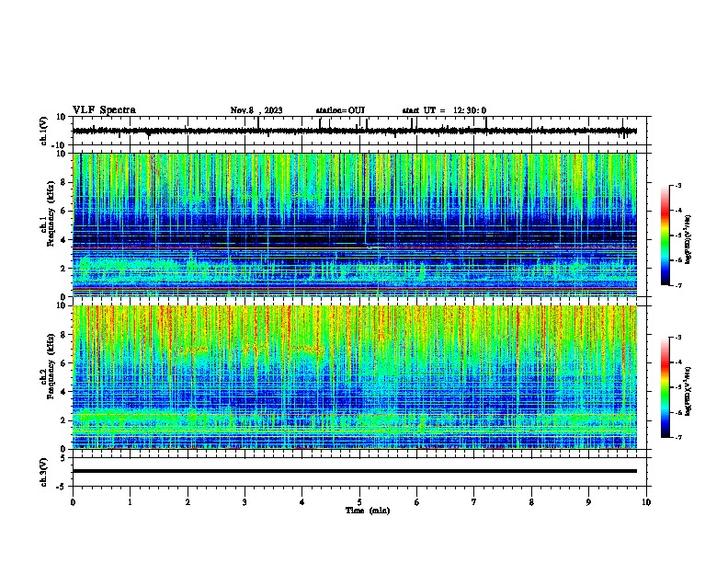Click the "Time (min)" axis title

coord(368,511)
